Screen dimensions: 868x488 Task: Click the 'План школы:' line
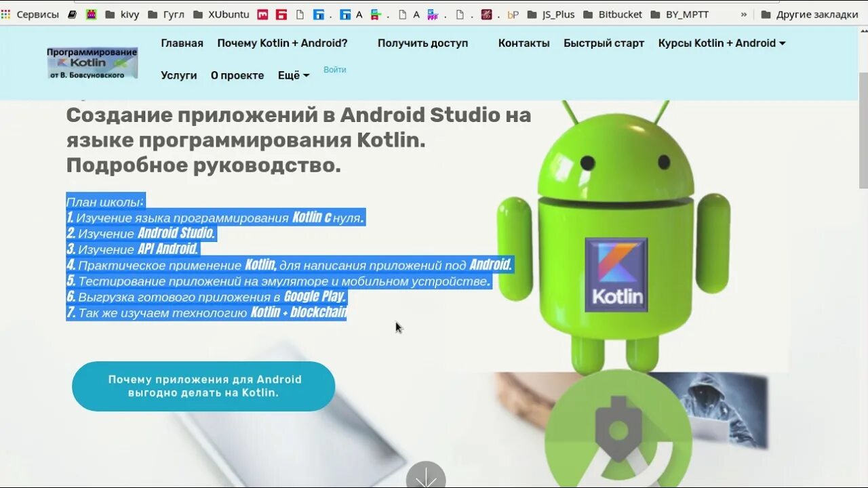pyautogui.click(x=106, y=201)
